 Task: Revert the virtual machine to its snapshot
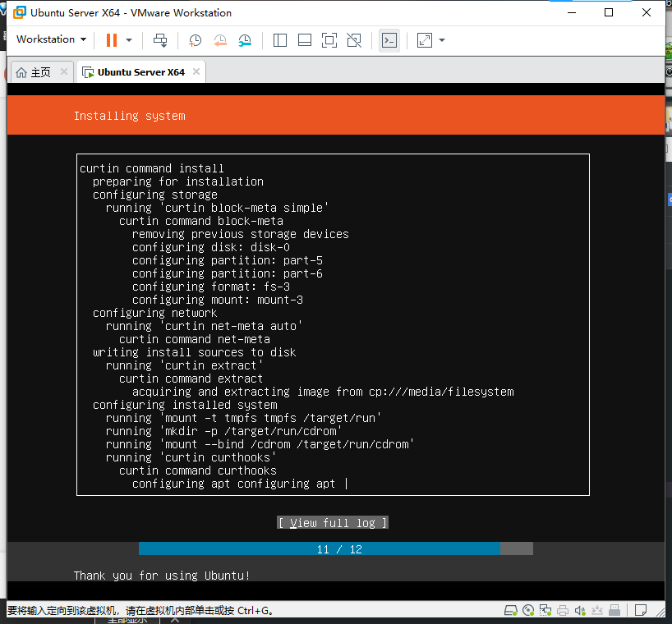click(220, 40)
